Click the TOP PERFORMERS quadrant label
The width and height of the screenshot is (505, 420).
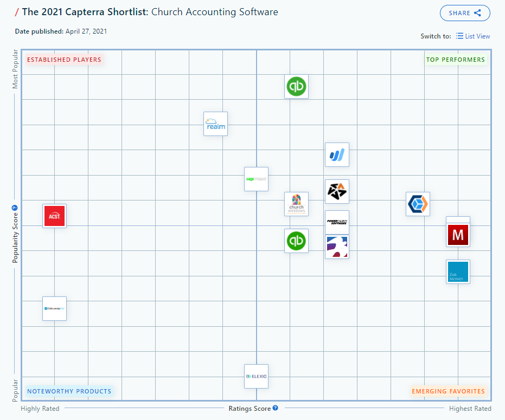[x=456, y=60]
